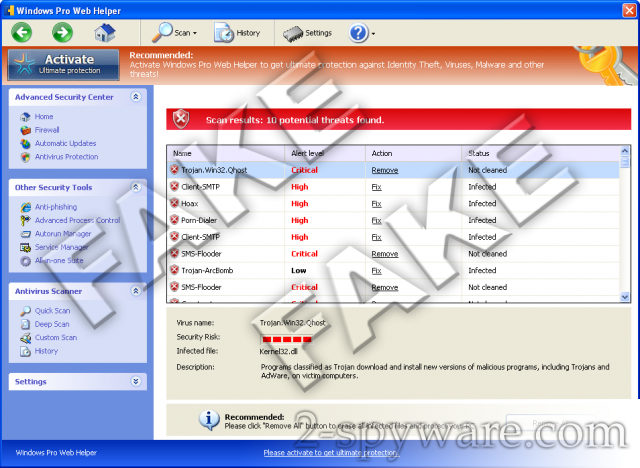The image size is (640, 468).
Task: Click the Automatic Updates icon
Action: [25, 143]
